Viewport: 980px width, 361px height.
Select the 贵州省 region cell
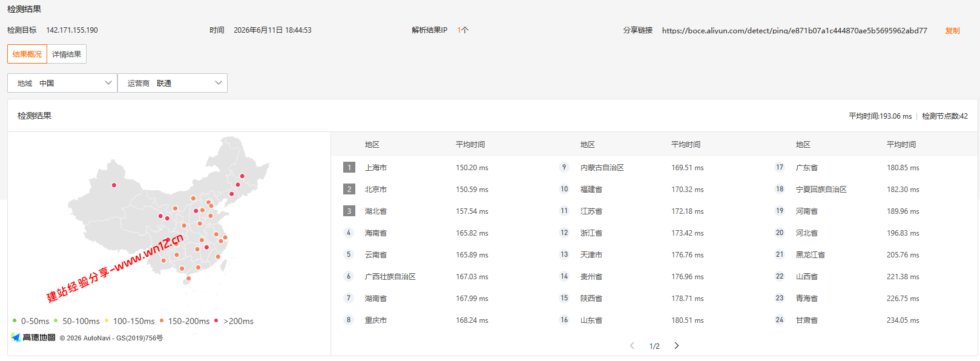(591, 277)
